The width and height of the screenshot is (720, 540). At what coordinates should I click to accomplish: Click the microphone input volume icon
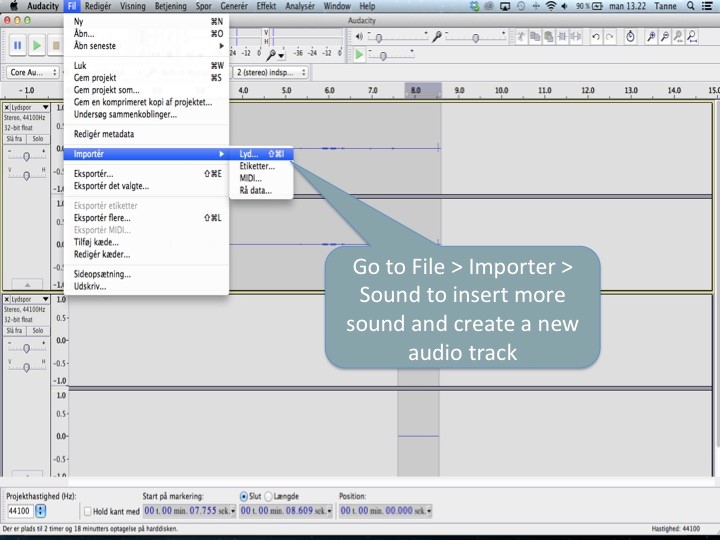[x=436, y=36]
